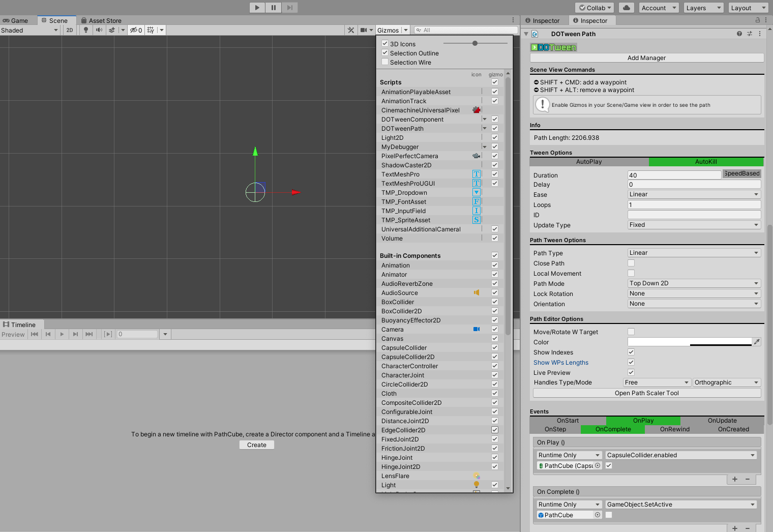
Task: Open DOTween Path component kebab menu
Action: pyautogui.click(x=760, y=34)
